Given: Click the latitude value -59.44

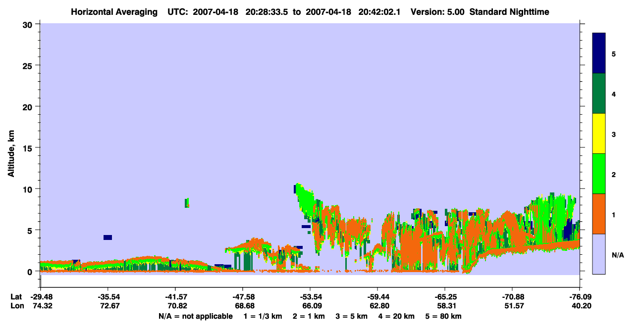Looking at the screenshot, I should 377,297.
